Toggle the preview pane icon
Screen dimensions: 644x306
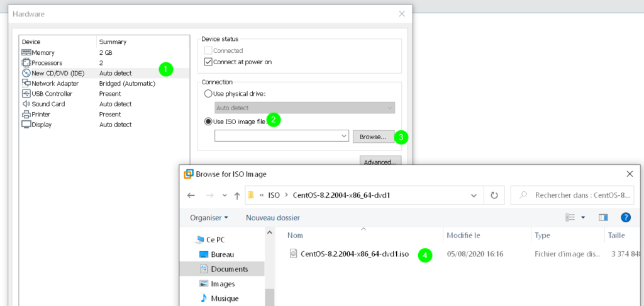[x=603, y=217]
